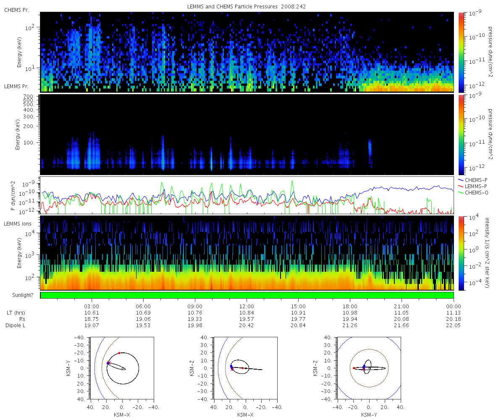This screenshot has height=420, width=504.
Task: Click the green Sunlight indicator bar
Action: (x=247, y=295)
